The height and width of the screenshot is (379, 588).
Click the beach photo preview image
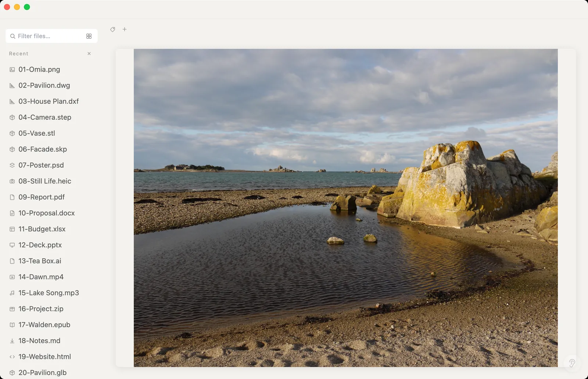(345, 208)
